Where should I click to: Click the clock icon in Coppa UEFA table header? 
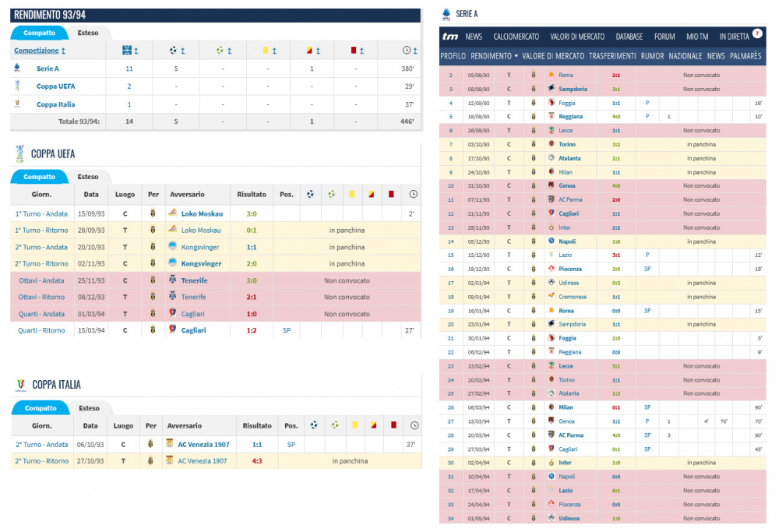pos(413,194)
